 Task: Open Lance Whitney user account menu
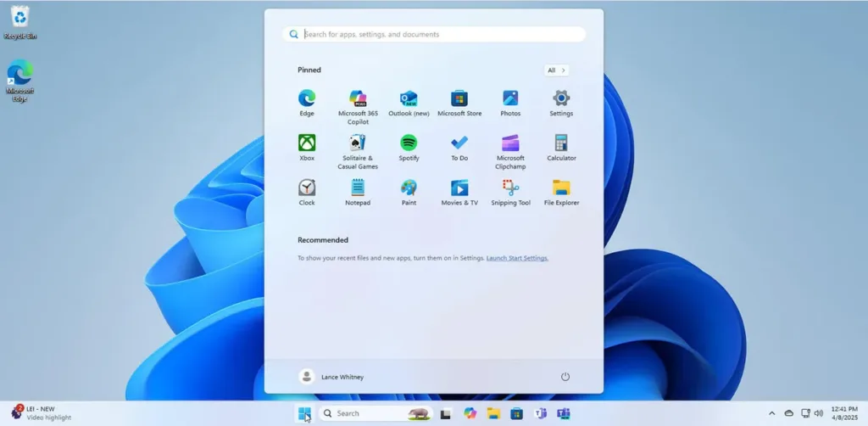pyautogui.click(x=331, y=377)
